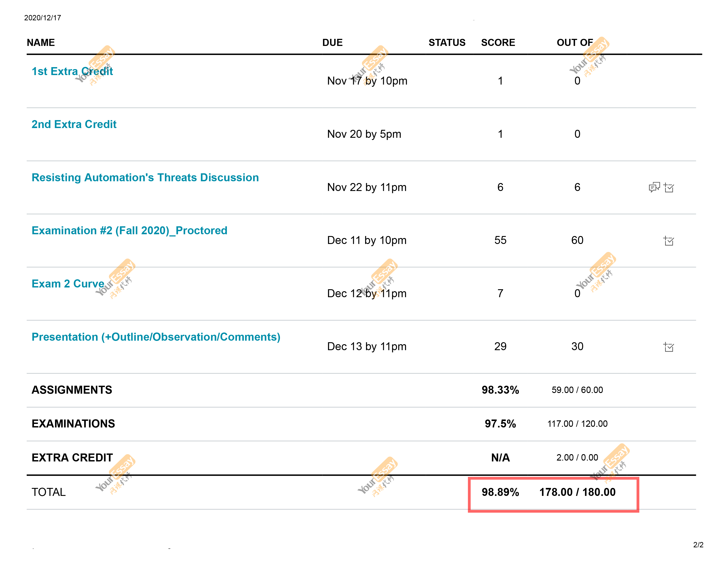Image resolution: width=728 pixels, height=563 pixels.
Task: Click the total points 178.00 / 180.00
Action: click(x=577, y=492)
